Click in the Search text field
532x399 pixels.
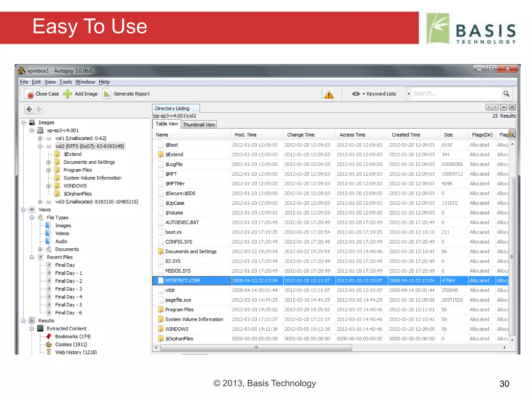point(456,94)
